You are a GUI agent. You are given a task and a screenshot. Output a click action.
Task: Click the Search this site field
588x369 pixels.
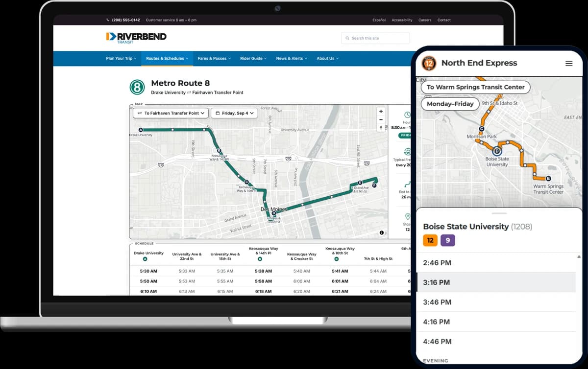point(375,38)
